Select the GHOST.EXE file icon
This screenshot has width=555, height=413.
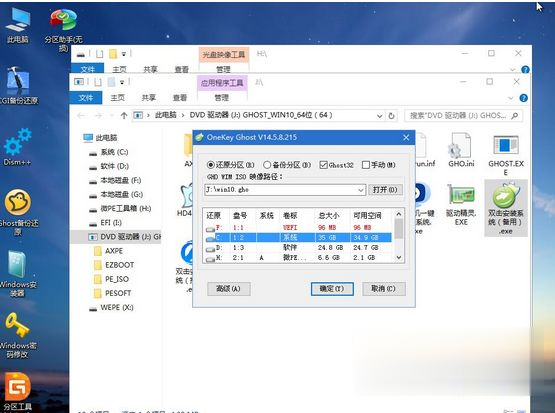tap(506, 155)
